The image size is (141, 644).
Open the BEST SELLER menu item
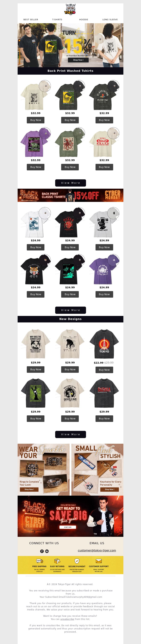point(31,20)
